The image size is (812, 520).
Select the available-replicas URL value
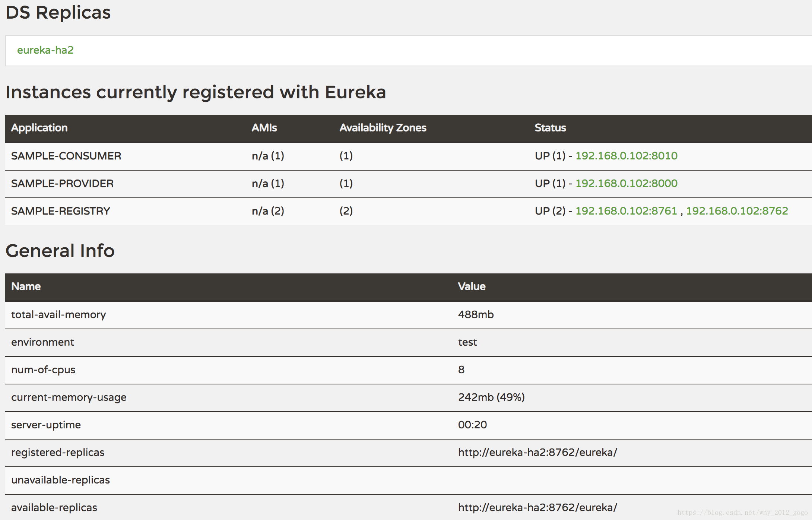[537, 507]
